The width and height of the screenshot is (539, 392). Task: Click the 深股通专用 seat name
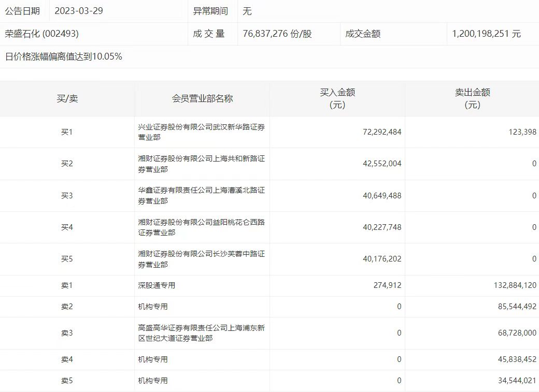click(157, 285)
